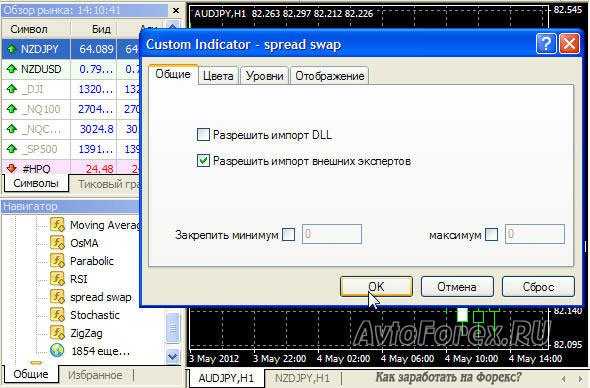This screenshot has height=388, width=590.
Task: Click the Отмена button
Action: [x=457, y=287]
